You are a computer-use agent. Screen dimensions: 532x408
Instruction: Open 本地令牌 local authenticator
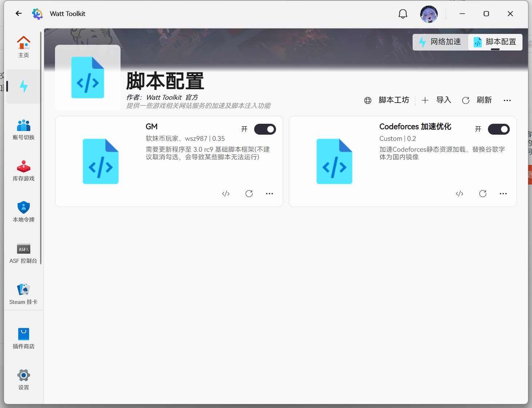pyautogui.click(x=24, y=212)
